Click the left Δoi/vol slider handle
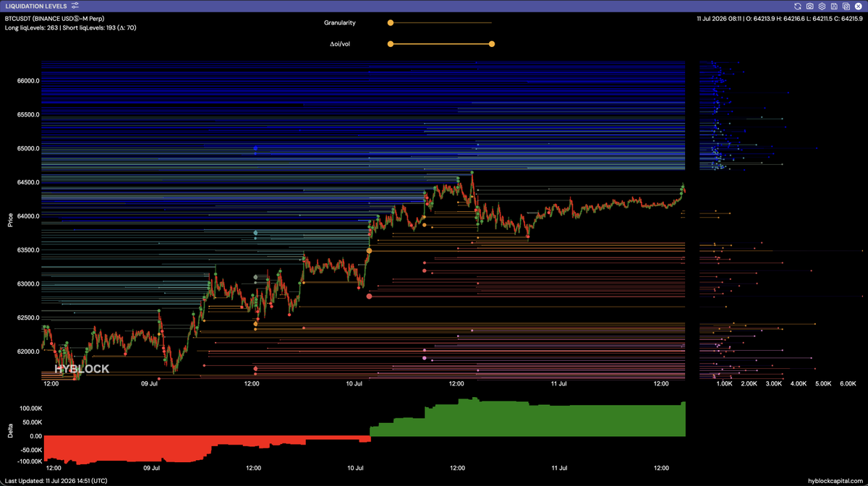The width and height of the screenshot is (868, 486). (x=391, y=44)
